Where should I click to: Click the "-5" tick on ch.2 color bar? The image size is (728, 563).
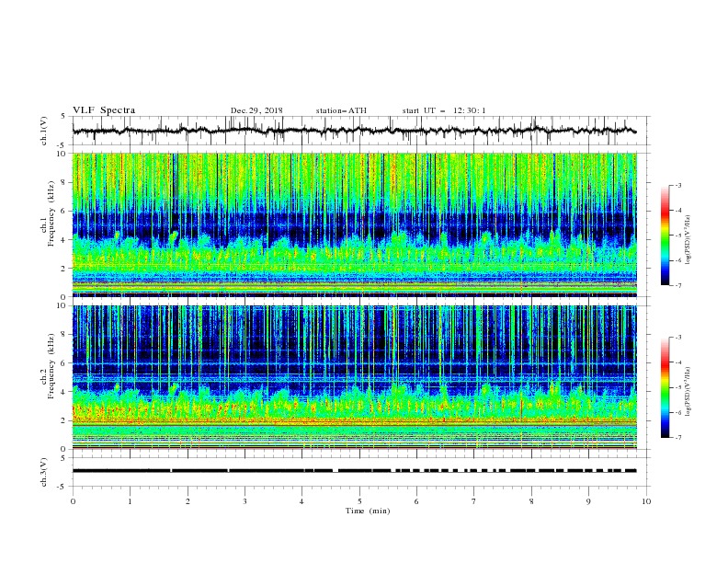[677, 387]
